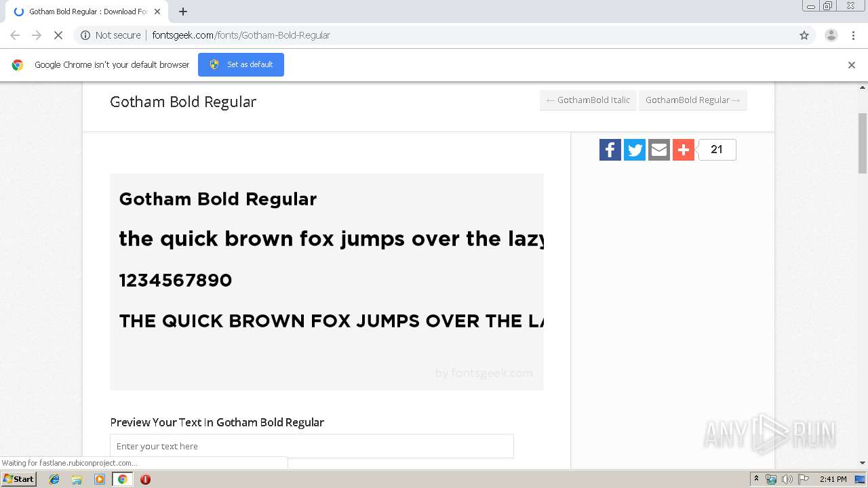The width and height of the screenshot is (868, 488).
Task: Open the Windows Start menu
Action: [18, 479]
